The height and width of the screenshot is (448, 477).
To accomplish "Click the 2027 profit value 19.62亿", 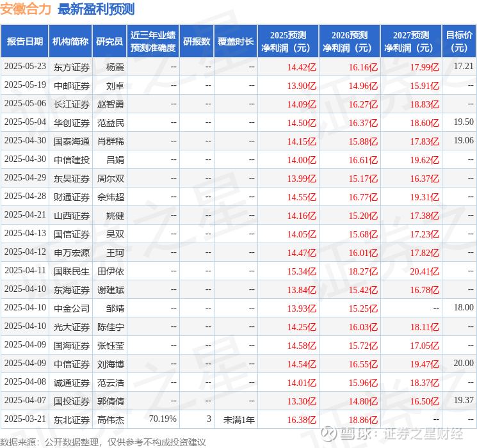I will click(x=424, y=160).
